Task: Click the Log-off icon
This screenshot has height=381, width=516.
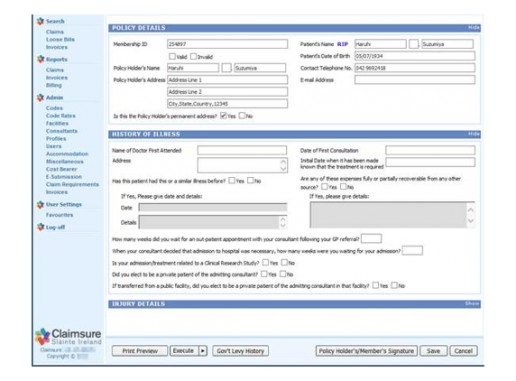Action: click(40, 227)
